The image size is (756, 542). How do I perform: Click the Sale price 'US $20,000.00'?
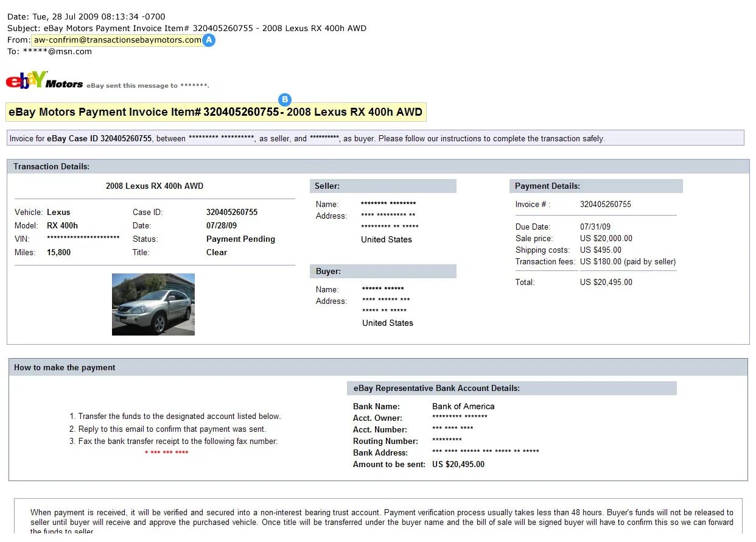pos(606,239)
